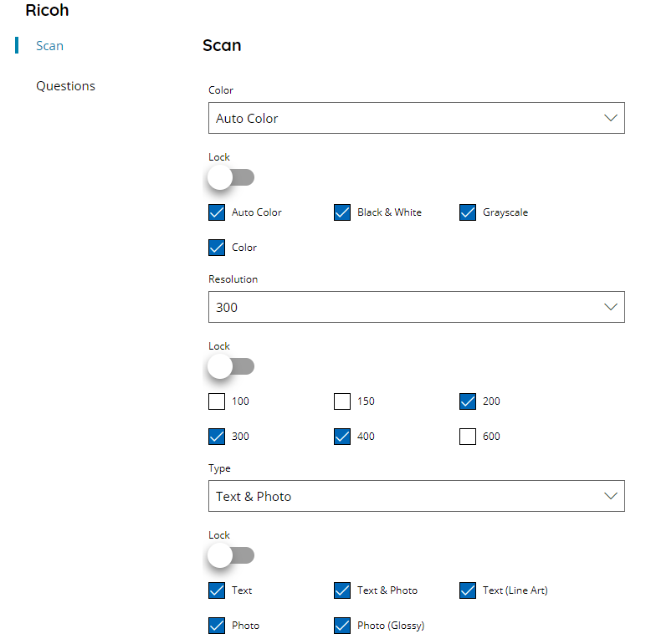Check the 600 resolution checkbox
Image resolution: width=646 pixels, height=644 pixels.
[468, 437]
